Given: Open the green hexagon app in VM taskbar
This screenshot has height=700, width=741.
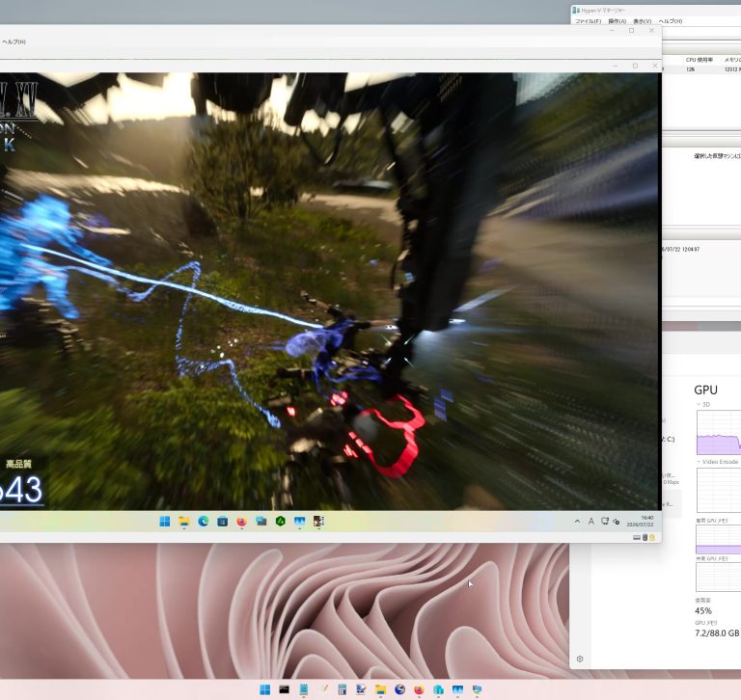Looking at the screenshot, I should 280,521.
